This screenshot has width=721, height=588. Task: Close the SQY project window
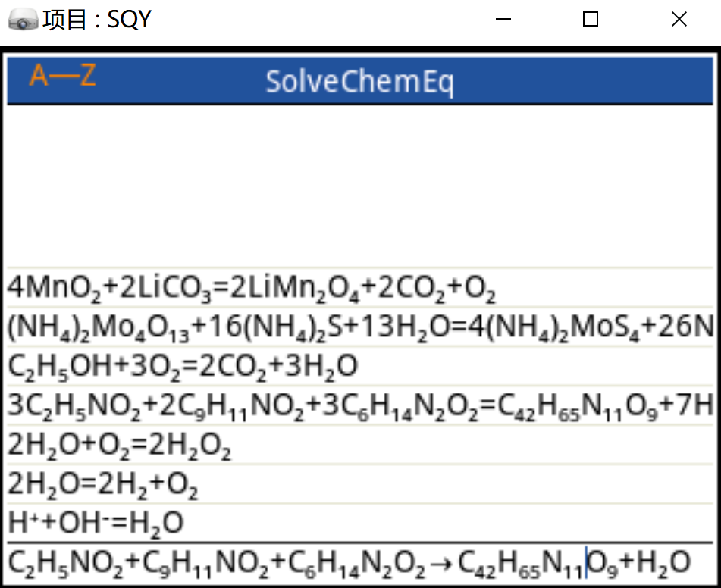679,19
